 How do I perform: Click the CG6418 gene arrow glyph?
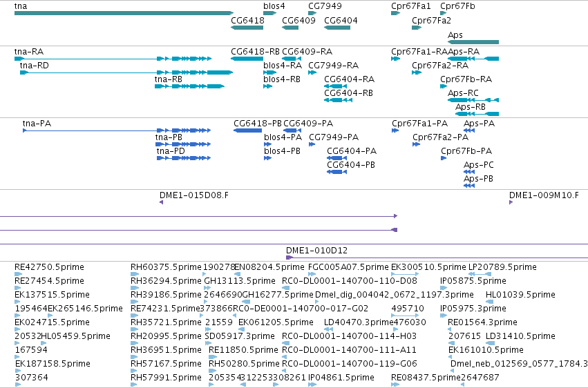click(247, 28)
